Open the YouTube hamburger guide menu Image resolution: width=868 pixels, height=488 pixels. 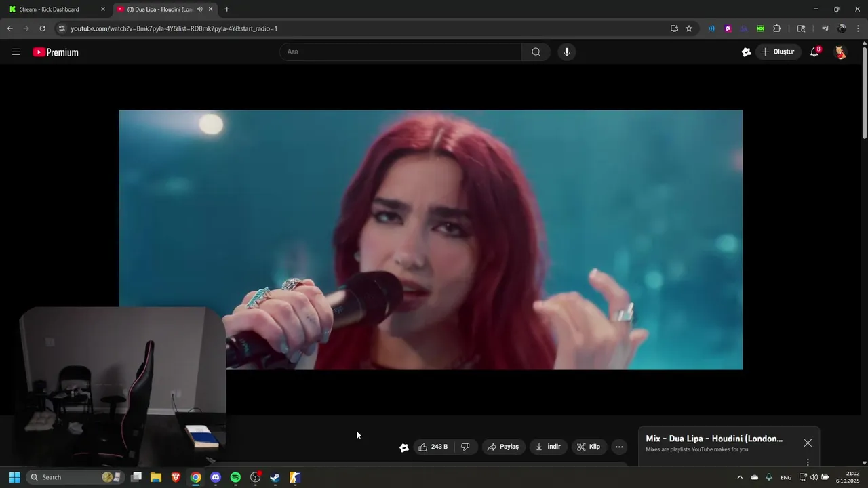16,52
